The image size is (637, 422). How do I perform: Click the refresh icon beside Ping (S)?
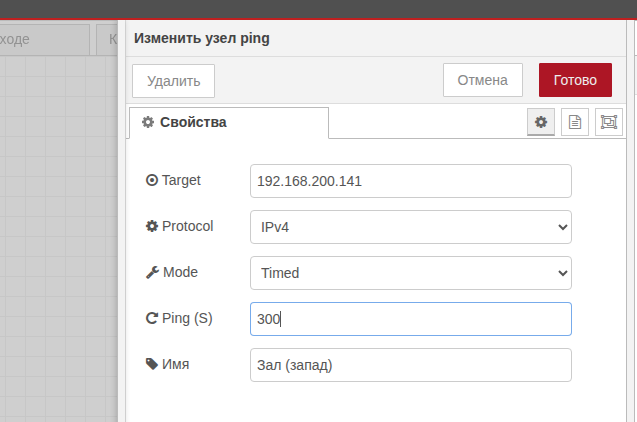click(152, 318)
